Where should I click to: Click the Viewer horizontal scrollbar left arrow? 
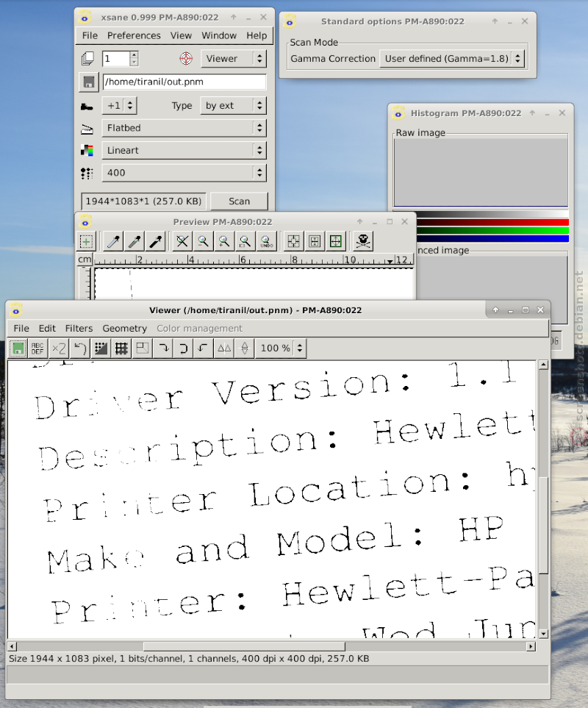(x=12, y=646)
